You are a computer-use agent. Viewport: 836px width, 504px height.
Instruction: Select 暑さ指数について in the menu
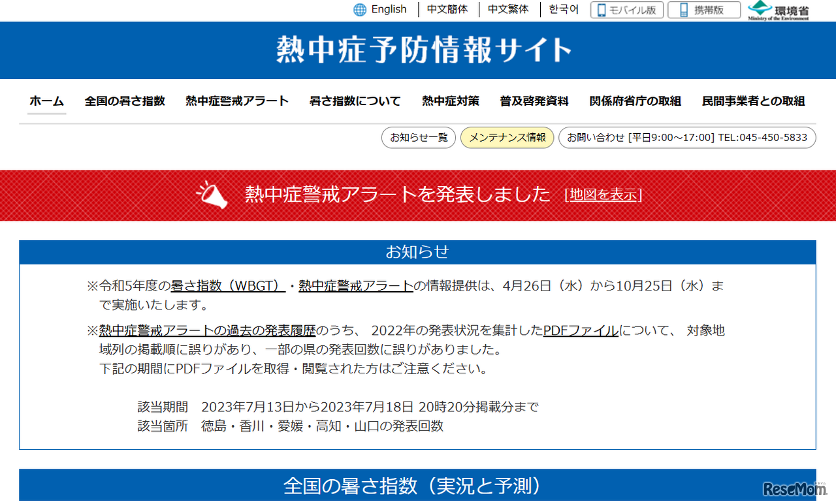[x=355, y=101]
